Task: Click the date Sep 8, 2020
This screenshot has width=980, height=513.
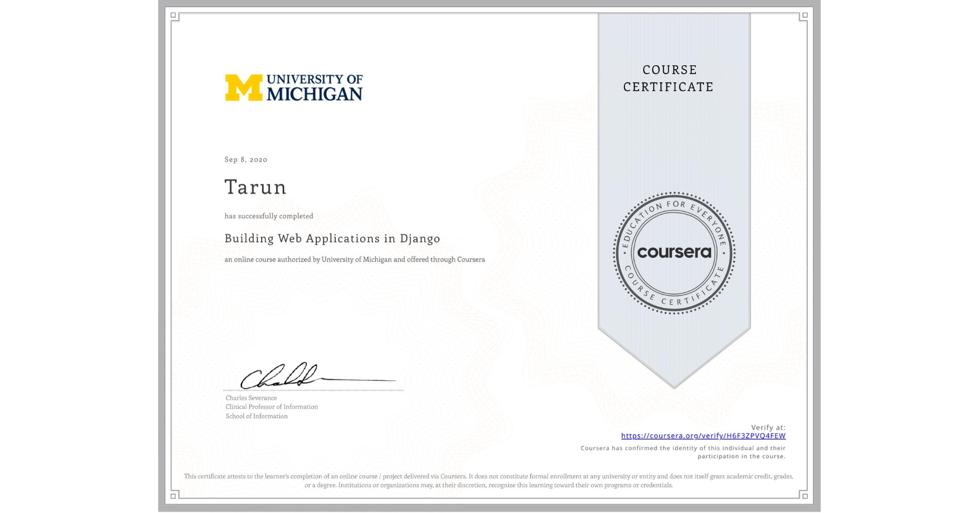Action: tap(246, 159)
